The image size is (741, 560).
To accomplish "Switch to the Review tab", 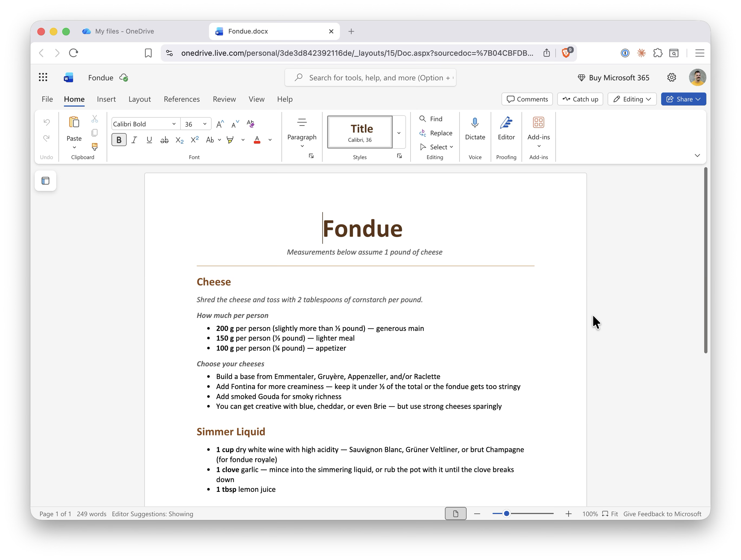I will click(x=224, y=99).
